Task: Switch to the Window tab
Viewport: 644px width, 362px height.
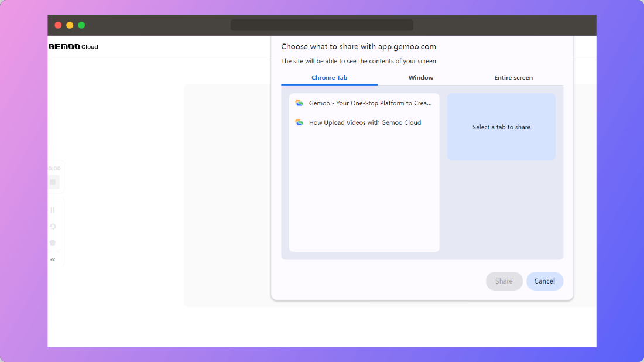Action: coord(420,78)
